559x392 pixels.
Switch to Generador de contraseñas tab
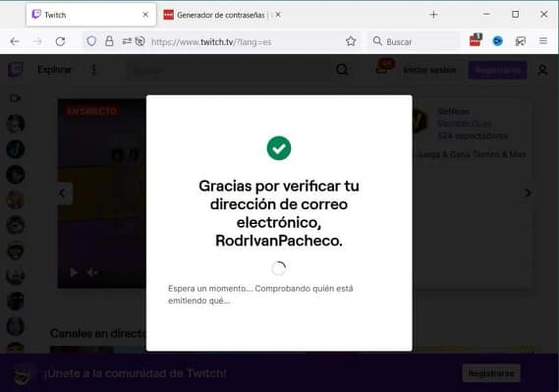pyautogui.click(x=221, y=15)
